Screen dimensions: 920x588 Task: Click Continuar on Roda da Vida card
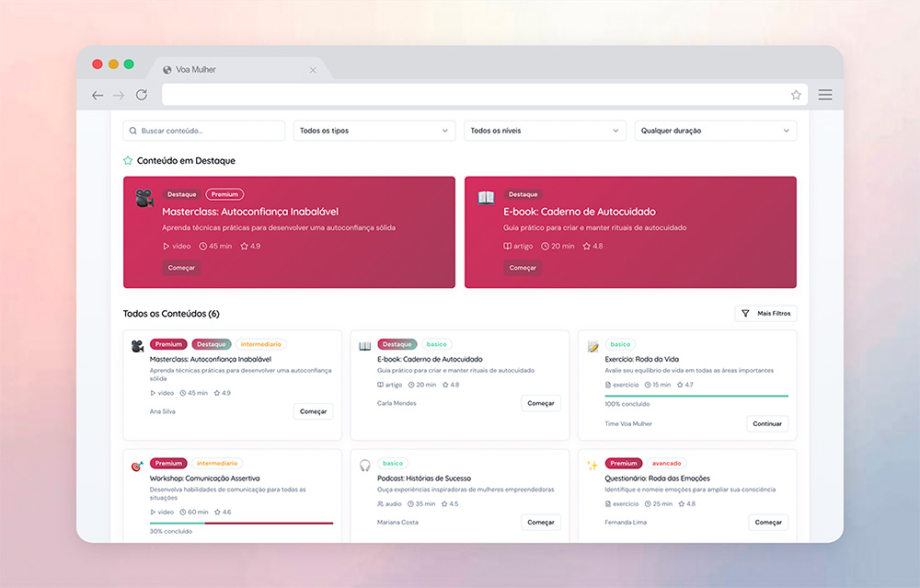coord(767,424)
